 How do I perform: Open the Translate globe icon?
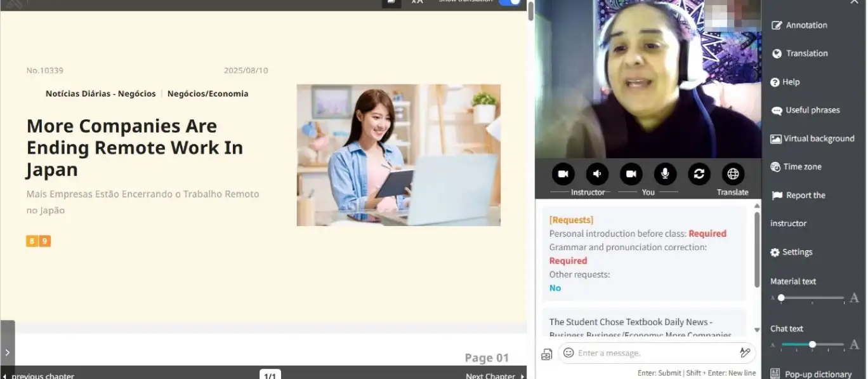point(733,174)
